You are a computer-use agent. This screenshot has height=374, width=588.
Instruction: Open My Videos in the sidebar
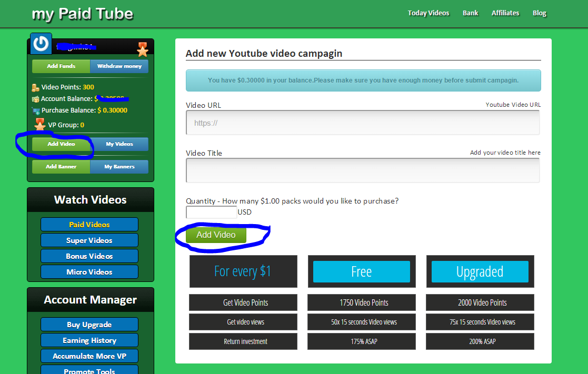coord(119,144)
